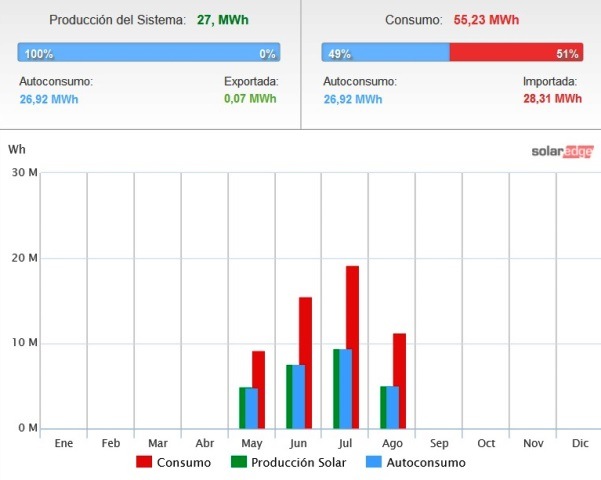Select the blue Autoconsumo bar for Jul
Viewport: 601px width, 480px height.
coord(345,388)
